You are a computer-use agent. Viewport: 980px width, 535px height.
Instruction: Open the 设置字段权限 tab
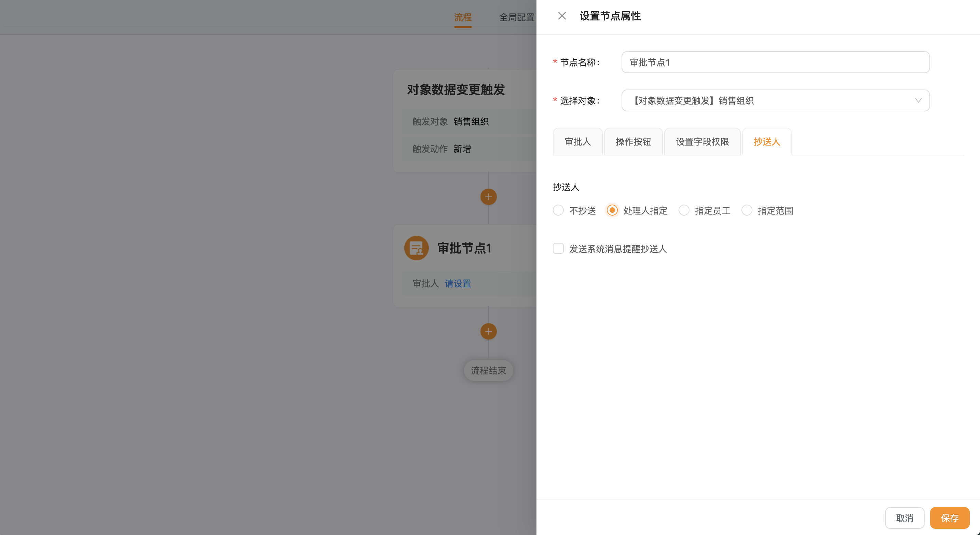point(702,142)
